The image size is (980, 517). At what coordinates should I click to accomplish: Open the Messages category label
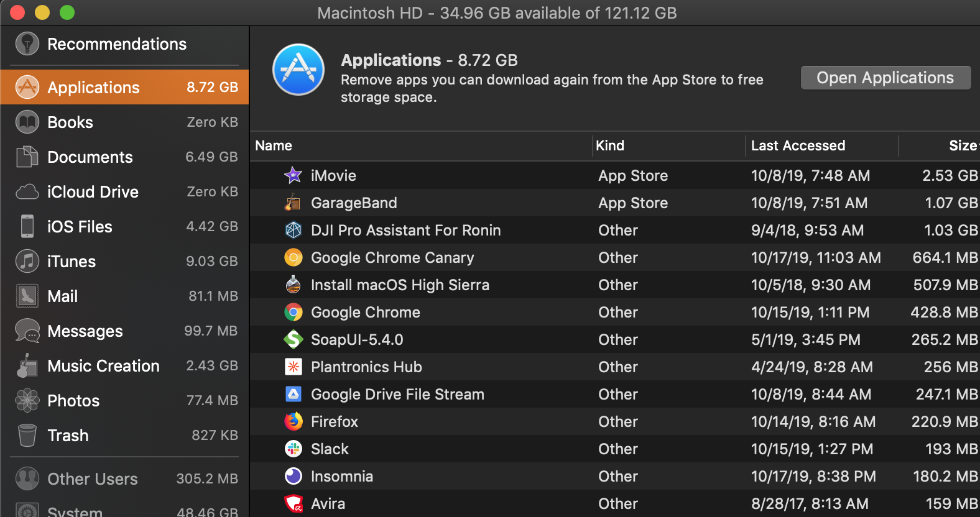[85, 331]
